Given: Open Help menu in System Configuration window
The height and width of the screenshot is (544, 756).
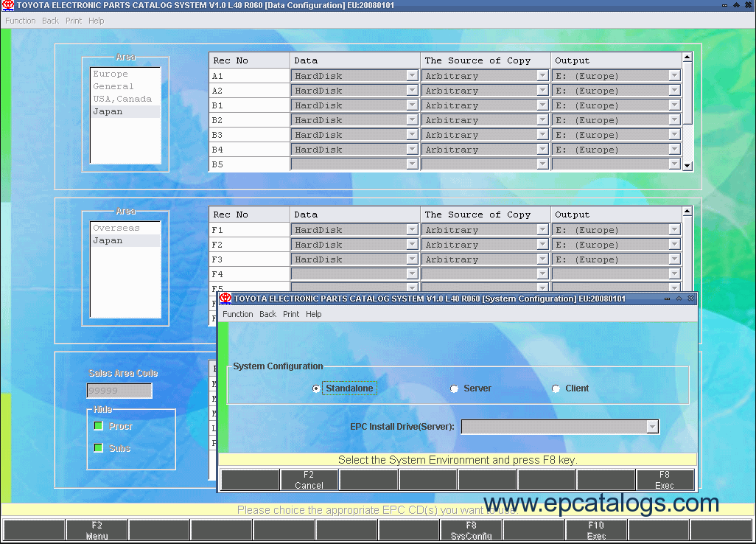Looking at the screenshot, I should pos(313,314).
